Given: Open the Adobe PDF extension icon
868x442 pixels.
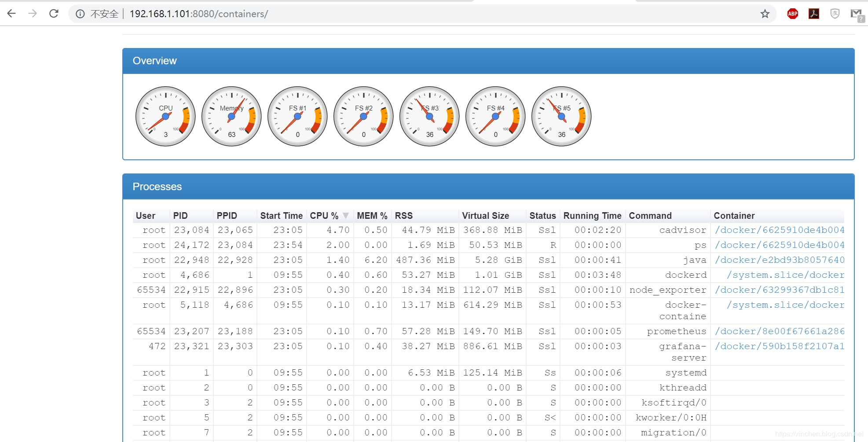Looking at the screenshot, I should [x=814, y=14].
